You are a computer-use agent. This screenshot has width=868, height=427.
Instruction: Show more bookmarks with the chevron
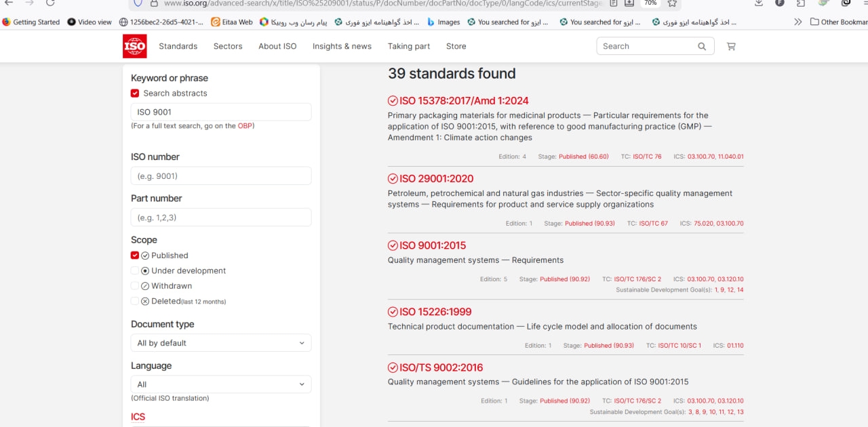798,22
